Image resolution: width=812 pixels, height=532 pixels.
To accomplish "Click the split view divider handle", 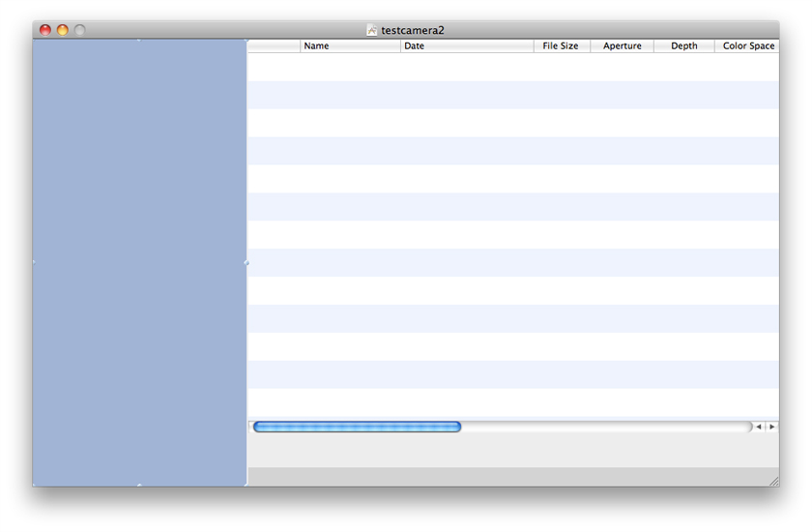I will (x=246, y=262).
